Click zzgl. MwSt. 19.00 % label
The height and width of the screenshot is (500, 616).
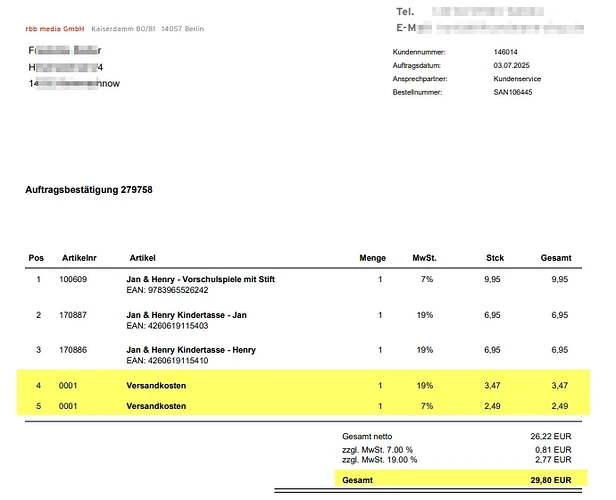[380, 460]
